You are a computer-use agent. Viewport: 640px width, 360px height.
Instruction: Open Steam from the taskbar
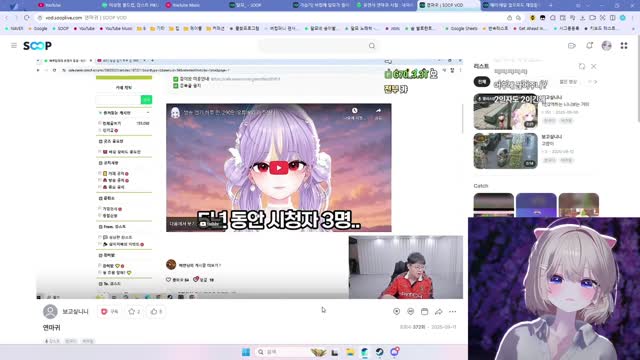[x=380, y=352]
